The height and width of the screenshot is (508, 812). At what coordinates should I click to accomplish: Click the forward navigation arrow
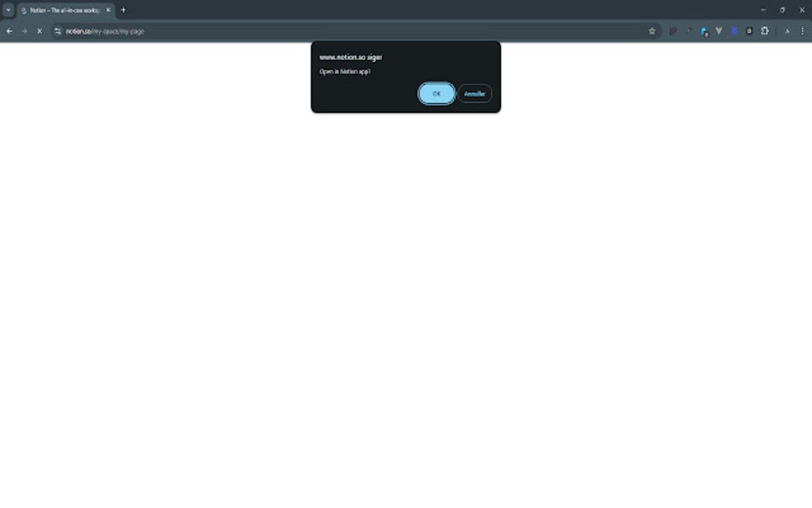[x=23, y=32]
